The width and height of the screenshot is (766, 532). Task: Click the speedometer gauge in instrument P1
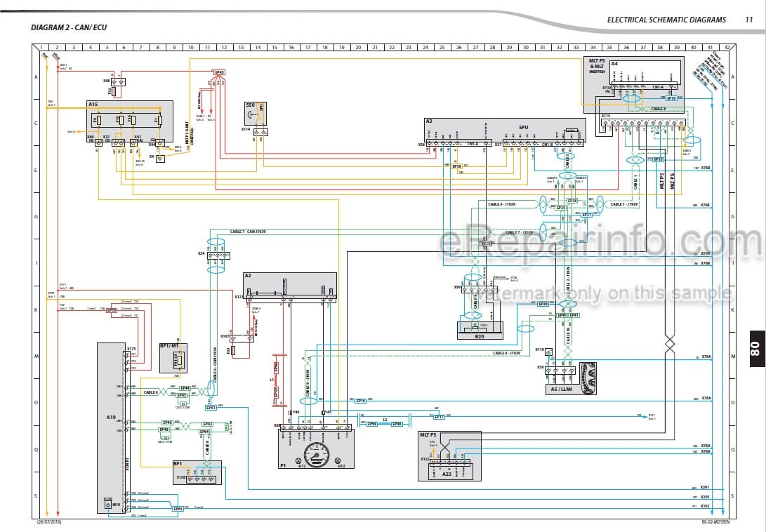pos(317,455)
